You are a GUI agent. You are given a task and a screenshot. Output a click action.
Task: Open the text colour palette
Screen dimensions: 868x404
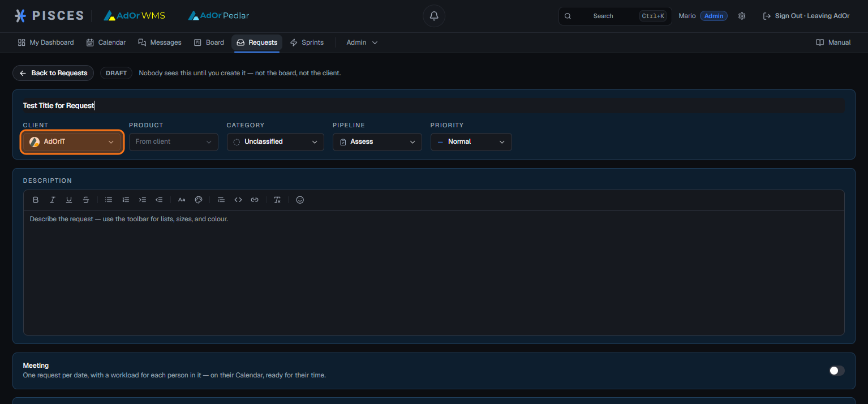point(199,200)
